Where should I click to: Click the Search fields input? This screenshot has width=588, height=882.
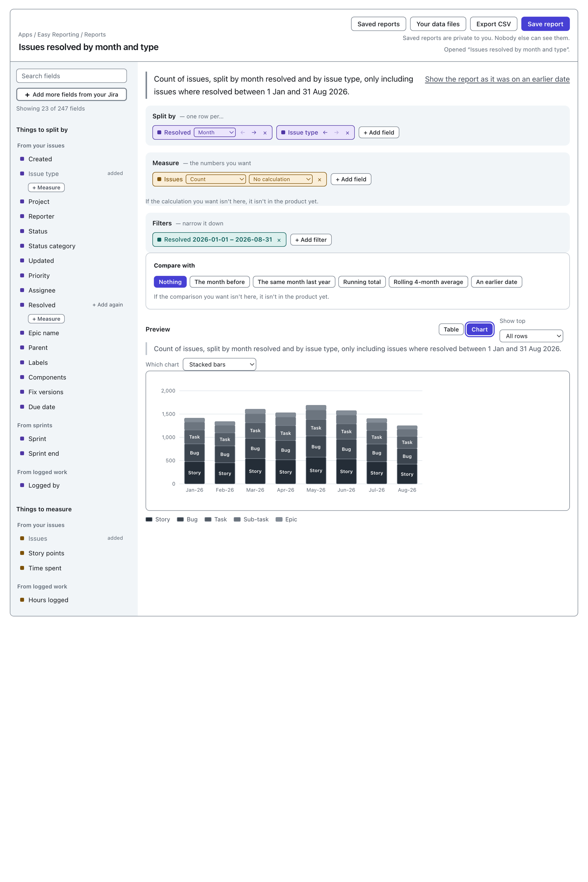[72, 76]
